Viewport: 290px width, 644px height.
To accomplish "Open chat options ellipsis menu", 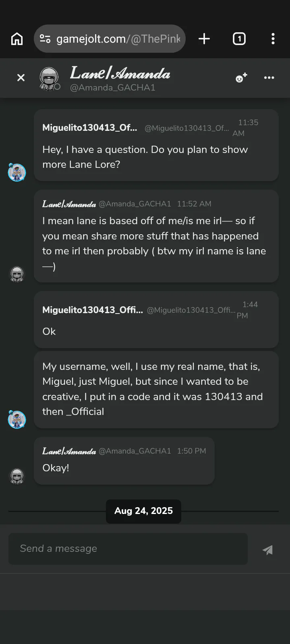I will (269, 78).
